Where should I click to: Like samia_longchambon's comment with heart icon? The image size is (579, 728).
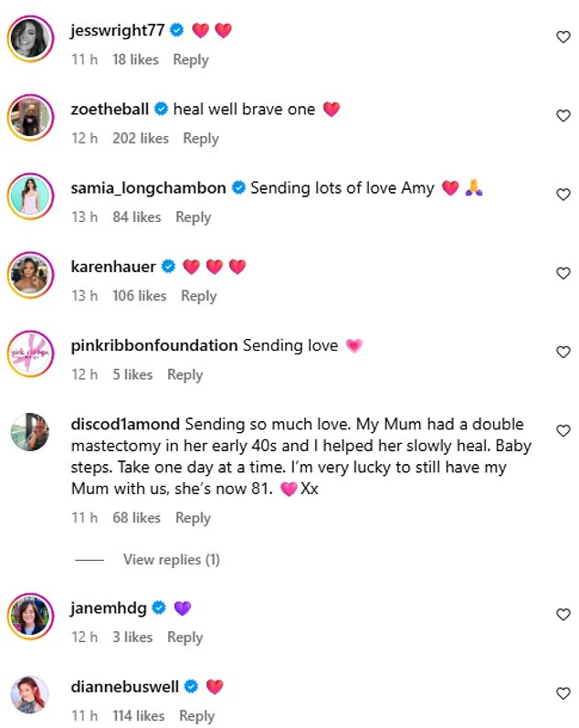tap(563, 195)
